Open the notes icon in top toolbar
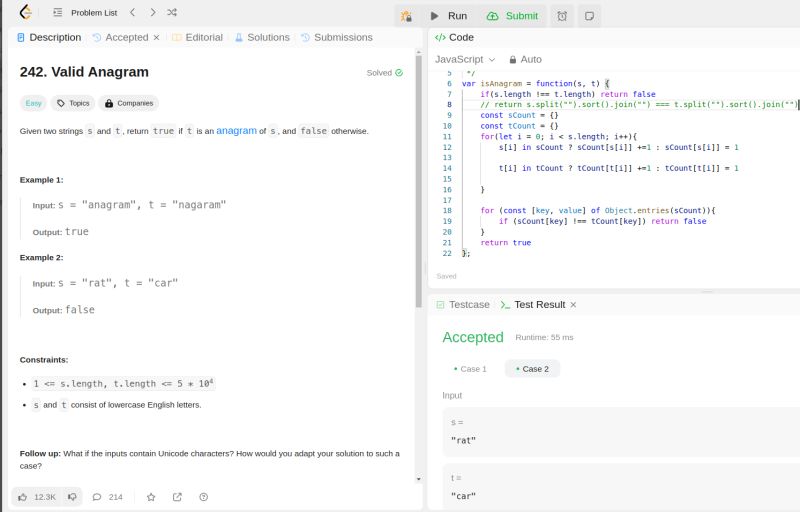This screenshot has width=800, height=512. pos(589,16)
